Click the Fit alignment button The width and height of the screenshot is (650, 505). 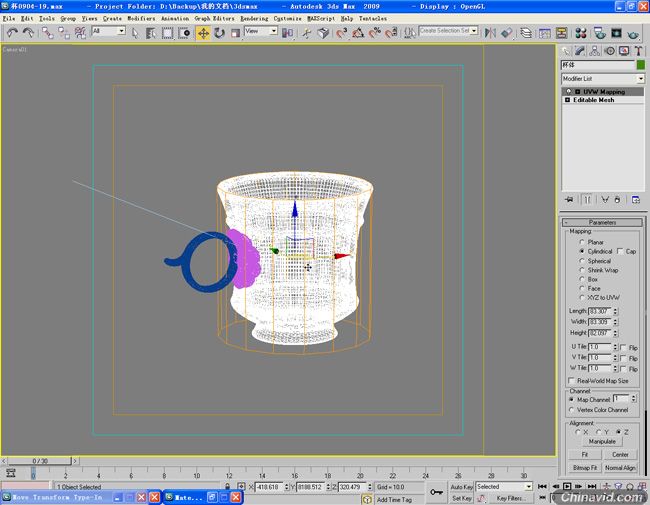coord(585,454)
